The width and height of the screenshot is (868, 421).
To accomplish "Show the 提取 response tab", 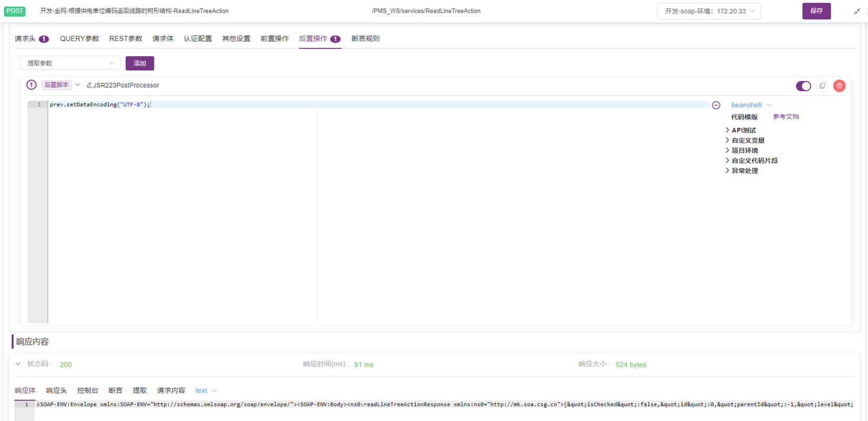I will [140, 391].
